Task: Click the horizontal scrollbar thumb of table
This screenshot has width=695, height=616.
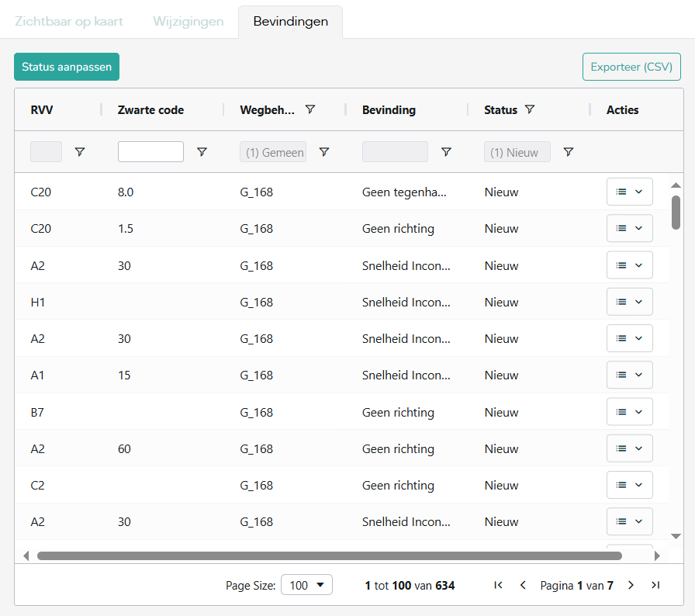Action: (x=330, y=555)
